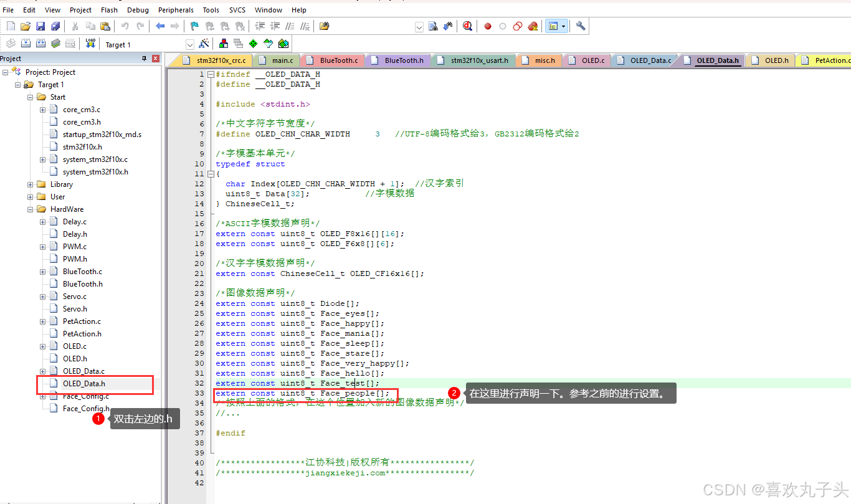Viewport: 851px width, 504px height.
Task: Click the Batch Build icon
Action: (55, 44)
